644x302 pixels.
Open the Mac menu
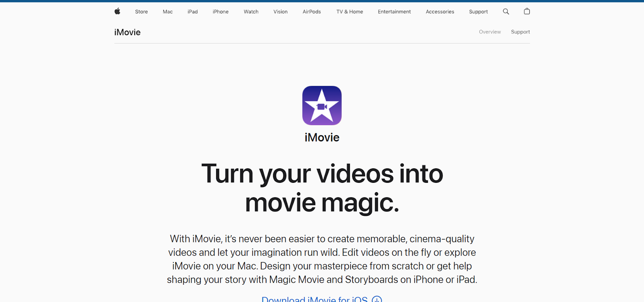[168, 12]
